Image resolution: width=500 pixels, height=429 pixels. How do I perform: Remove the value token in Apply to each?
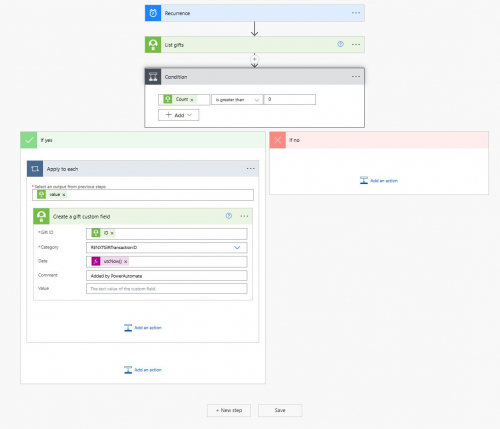[64, 195]
